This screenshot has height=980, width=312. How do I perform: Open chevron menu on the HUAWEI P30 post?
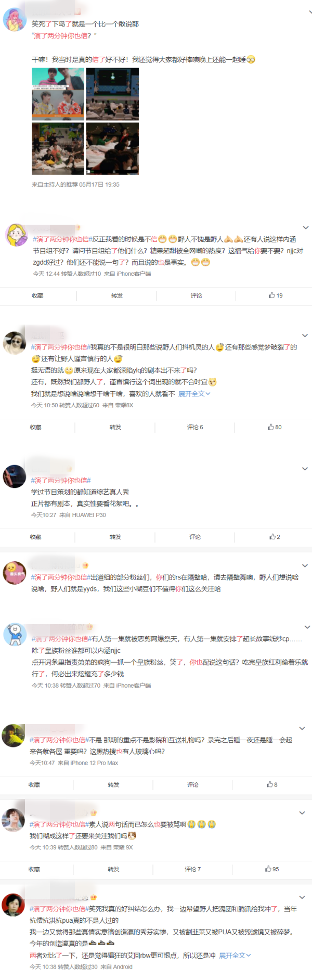click(x=305, y=469)
